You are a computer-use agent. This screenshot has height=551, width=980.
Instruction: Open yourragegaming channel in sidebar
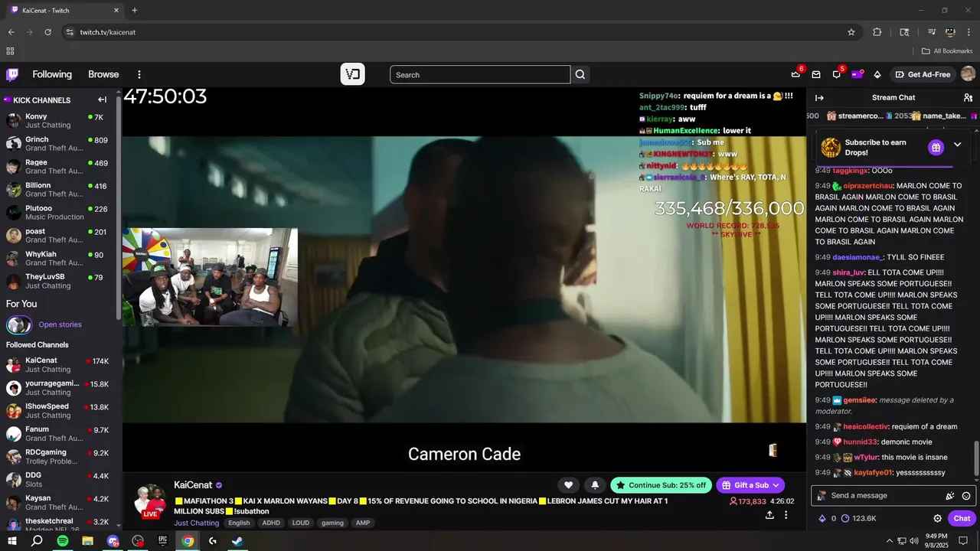(x=61, y=388)
